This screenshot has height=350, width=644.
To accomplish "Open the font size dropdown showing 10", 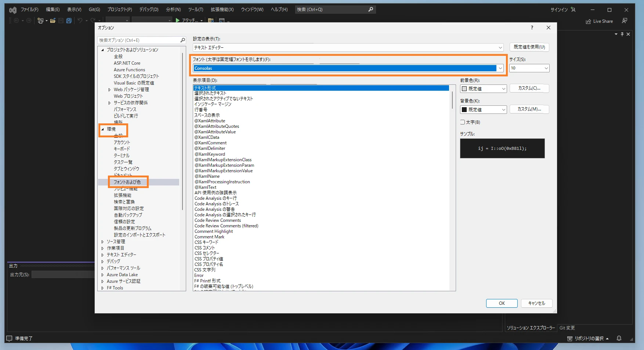I will (546, 68).
